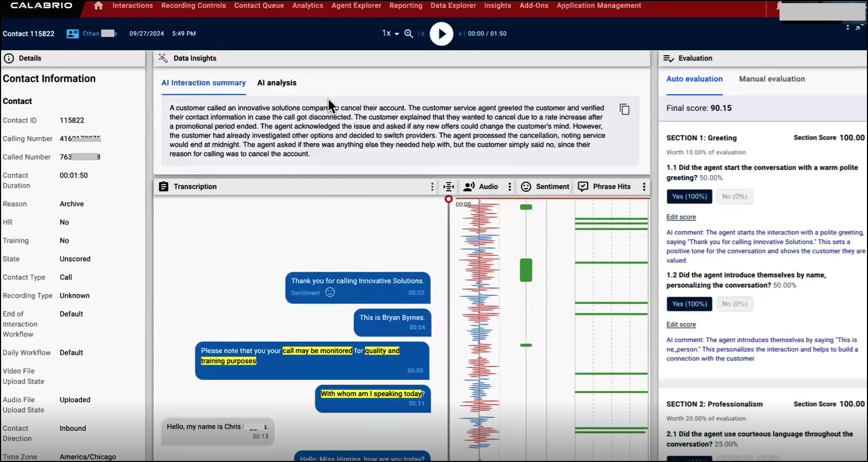This screenshot has width=868, height=462.
Task: Open the Agent Explorer menu
Action: point(356,6)
